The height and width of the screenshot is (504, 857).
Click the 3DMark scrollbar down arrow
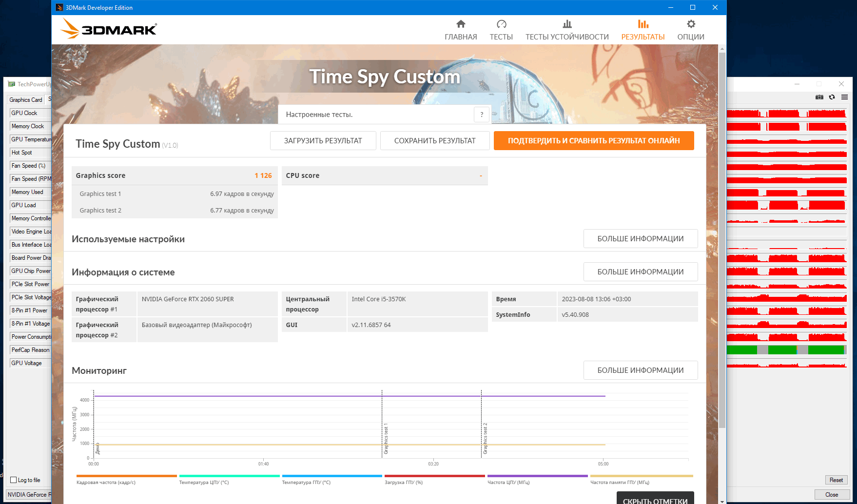tap(722, 501)
